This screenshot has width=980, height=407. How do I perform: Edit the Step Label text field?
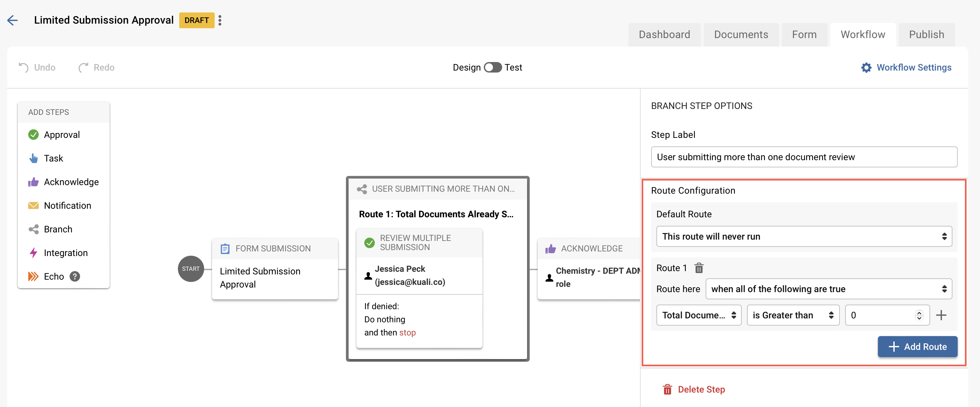tap(803, 157)
